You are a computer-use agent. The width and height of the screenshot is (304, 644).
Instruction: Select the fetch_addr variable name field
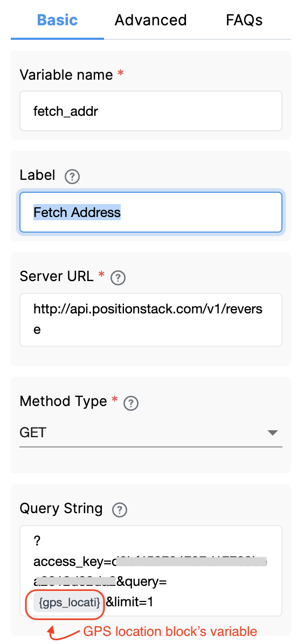(x=150, y=111)
